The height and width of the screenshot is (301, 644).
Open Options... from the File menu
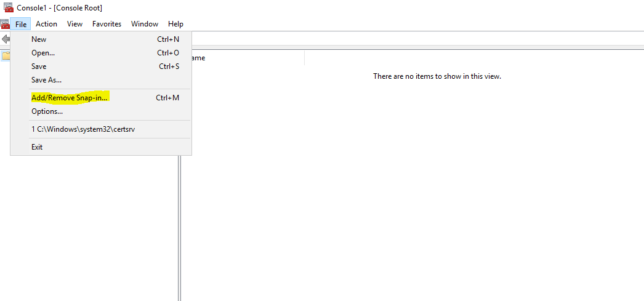click(47, 111)
